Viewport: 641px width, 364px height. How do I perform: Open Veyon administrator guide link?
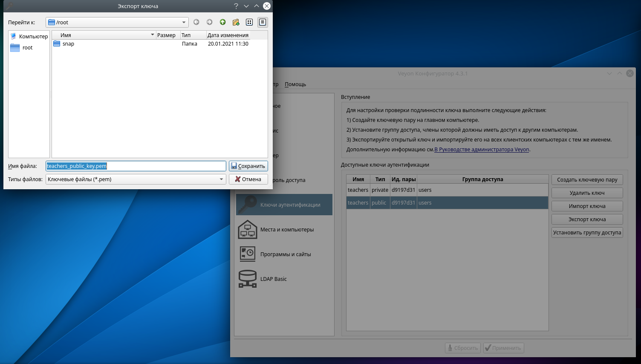[x=482, y=150]
